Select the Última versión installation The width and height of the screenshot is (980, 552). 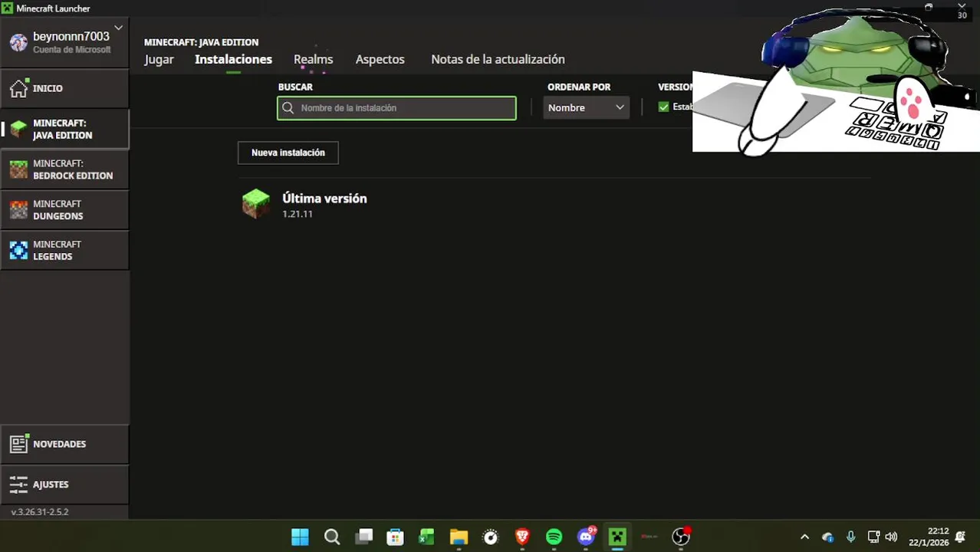click(554, 204)
